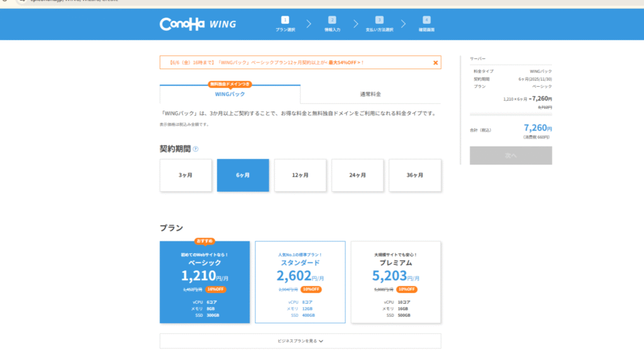Screen dimensions: 644x362
Task: Expand ビジネスプランを見る section
Action: point(300,341)
